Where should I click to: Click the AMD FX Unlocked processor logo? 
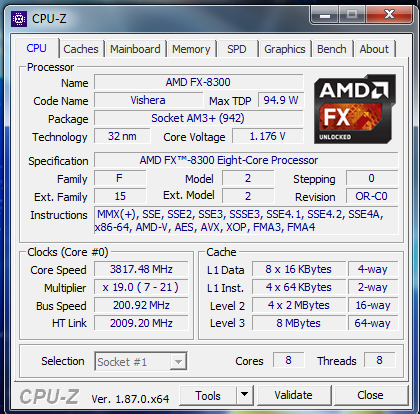(x=355, y=110)
